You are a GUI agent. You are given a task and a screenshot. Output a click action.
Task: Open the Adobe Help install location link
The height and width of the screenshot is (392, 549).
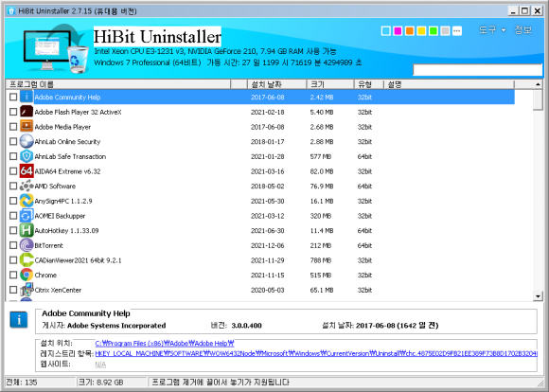(165, 344)
